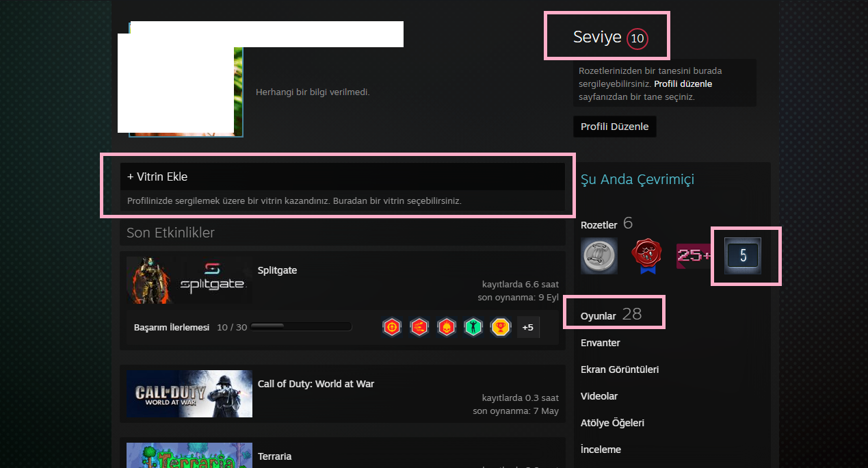Screen dimensions: 868x468
Task: Go to the İnceleme reviews link
Action: [x=601, y=450]
